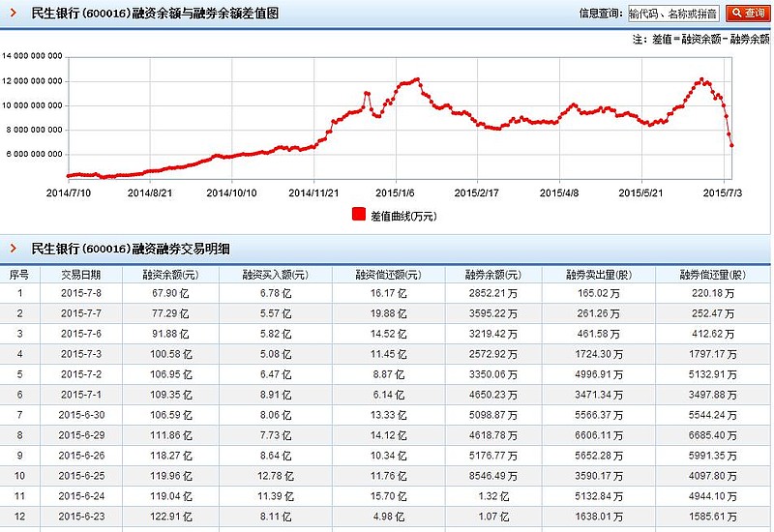Click the 14 000 000 000 y-axis label

[x=32, y=56]
